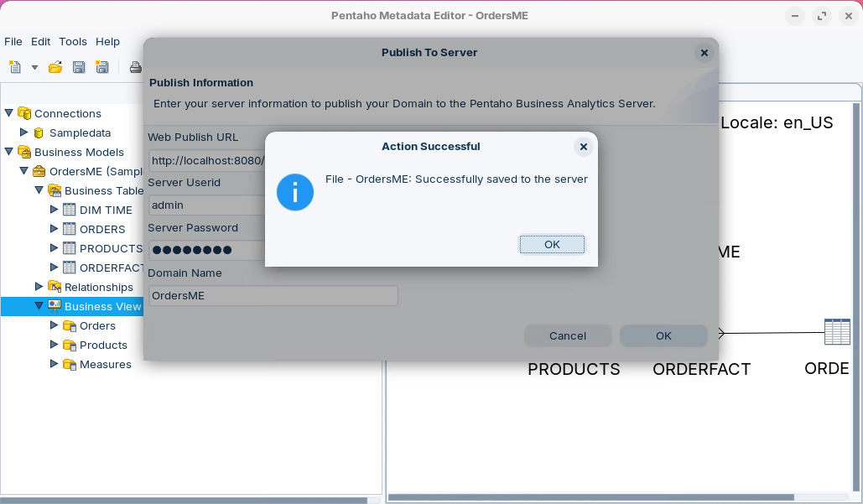The height and width of the screenshot is (504, 863).
Task: Click the Domain Name input field
Action: 273,295
